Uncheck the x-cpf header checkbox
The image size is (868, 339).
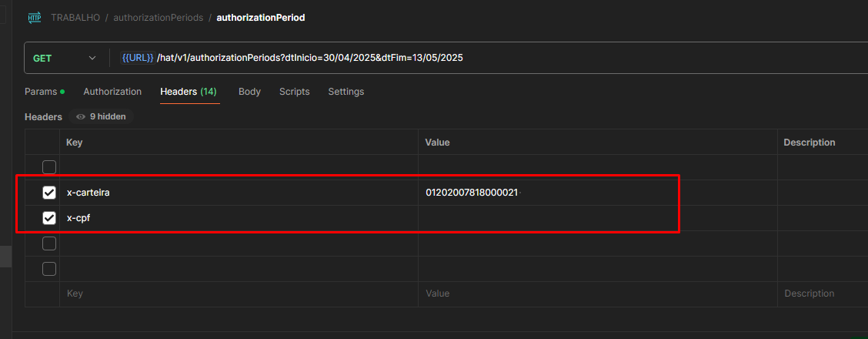(x=49, y=218)
